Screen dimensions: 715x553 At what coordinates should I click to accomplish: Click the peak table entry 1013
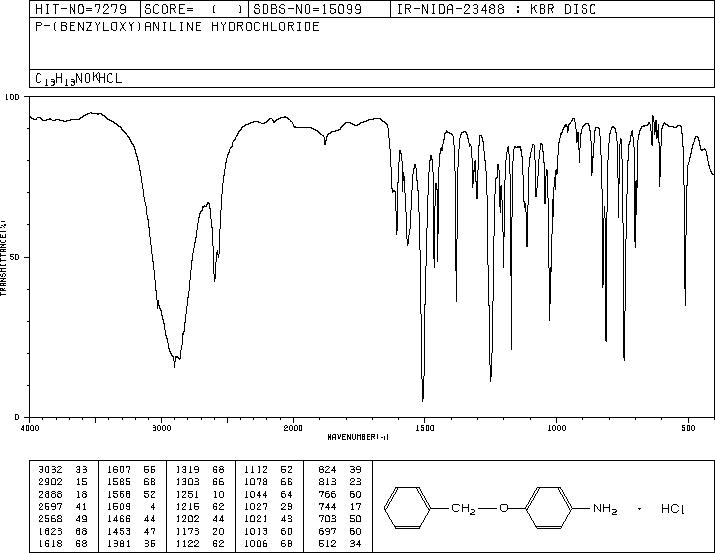(x=256, y=532)
